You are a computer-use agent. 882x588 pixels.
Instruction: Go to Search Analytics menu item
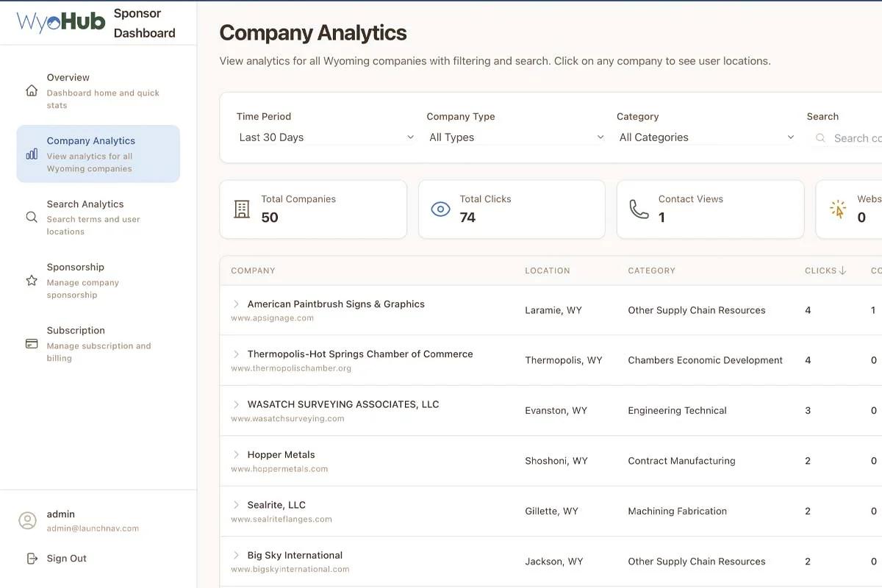pos(85,204)
